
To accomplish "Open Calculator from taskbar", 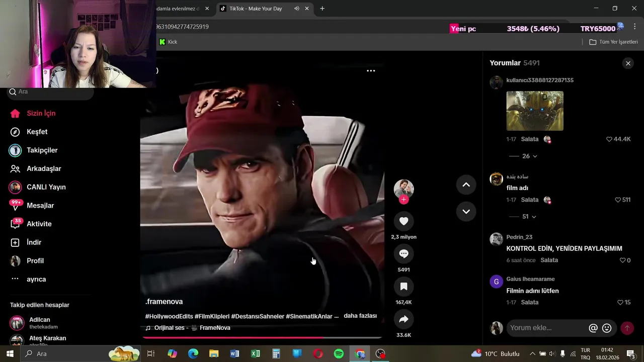I will tap(276, 354).
